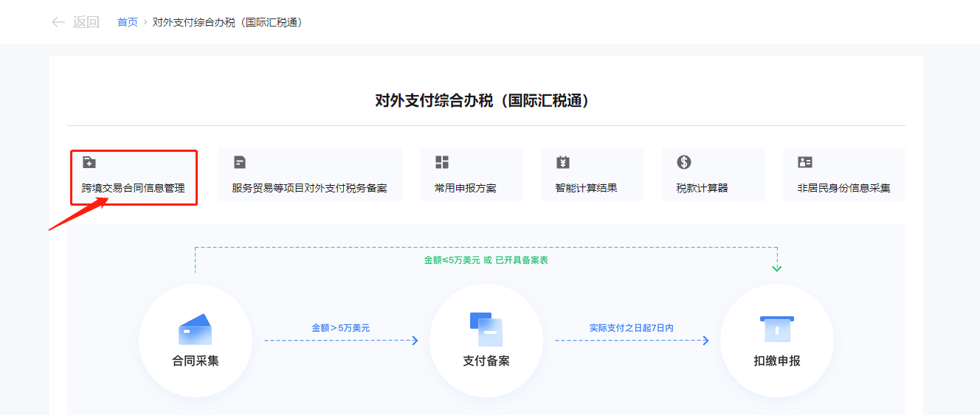Click the ID card icon above 非居民身份信息采集
Screen dimensions: 980x415
804,162
